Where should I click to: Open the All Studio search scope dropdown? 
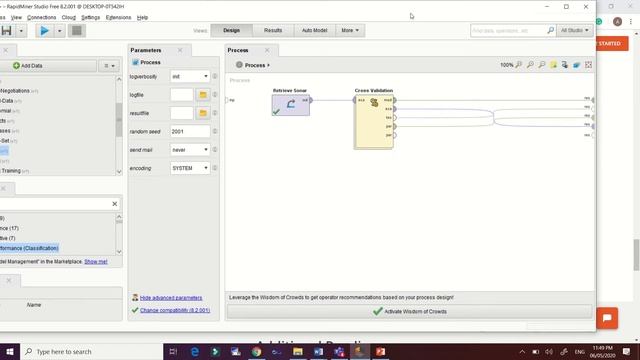point(575,30)
